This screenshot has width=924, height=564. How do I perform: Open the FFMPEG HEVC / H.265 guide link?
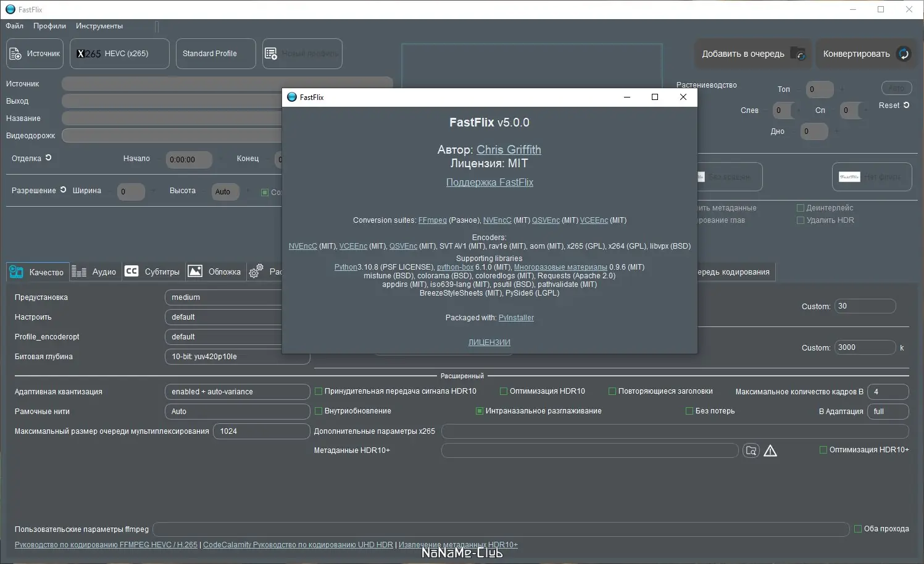[106, 545]
